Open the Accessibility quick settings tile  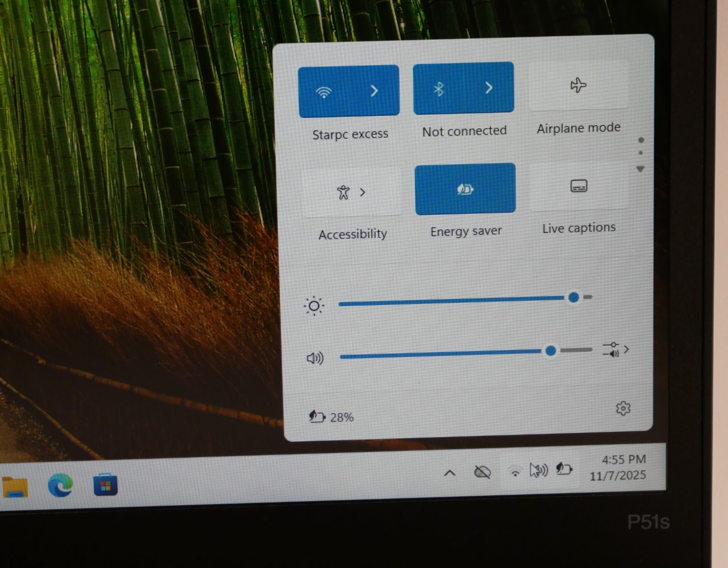pos(352,192)
